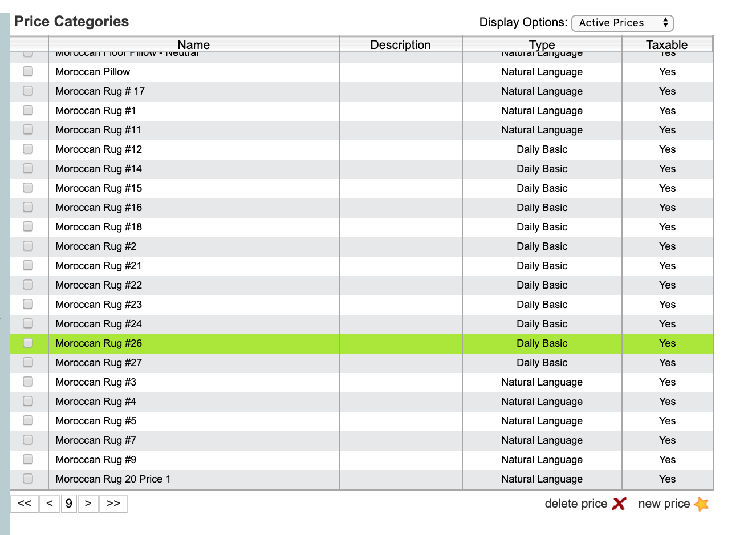
Task: Go to the previous page with <
Action: pyautogui.click(x=50, y=504)
